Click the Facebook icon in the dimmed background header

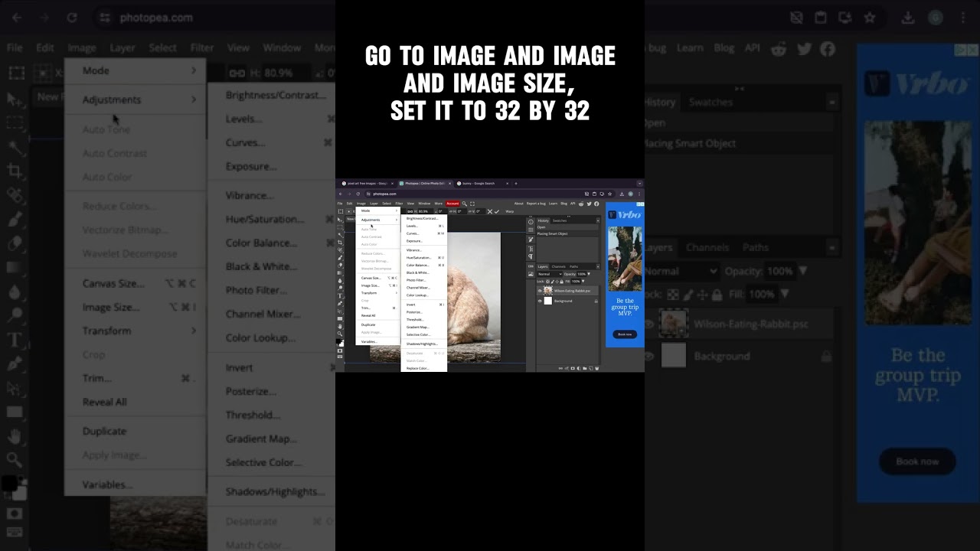click(x=828, y=48)
